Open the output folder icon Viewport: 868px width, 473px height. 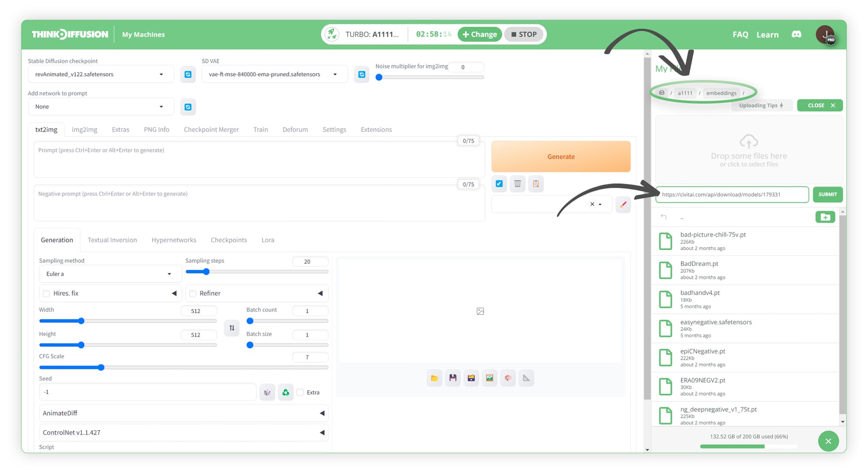434,378
